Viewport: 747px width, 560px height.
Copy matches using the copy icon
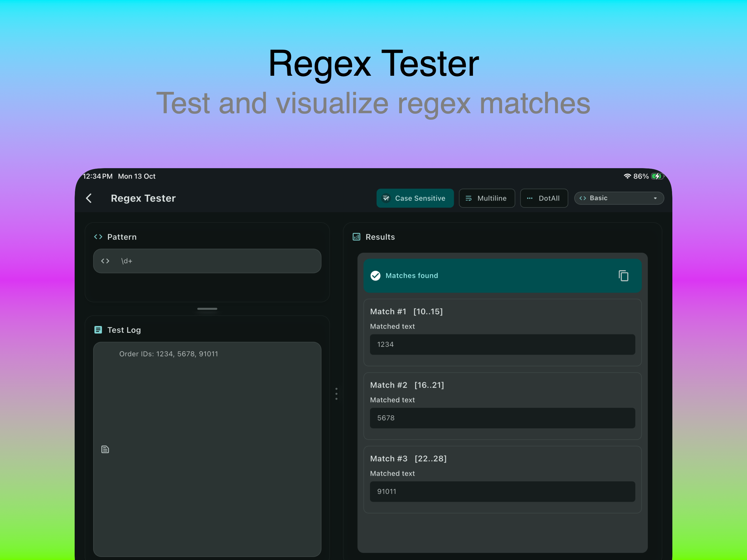[x=624, y=276]
